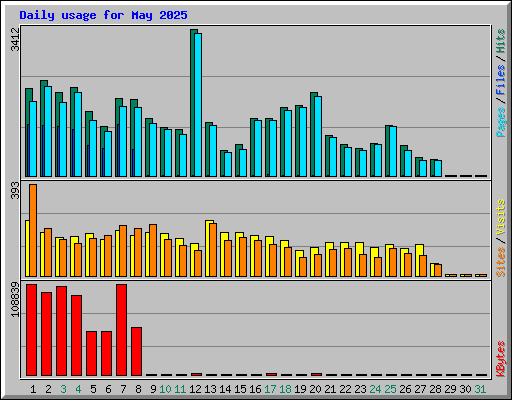Viewport: 512px width, 400px height.
Task: Select day 2 on the date axis
Action: coord(48,389)
